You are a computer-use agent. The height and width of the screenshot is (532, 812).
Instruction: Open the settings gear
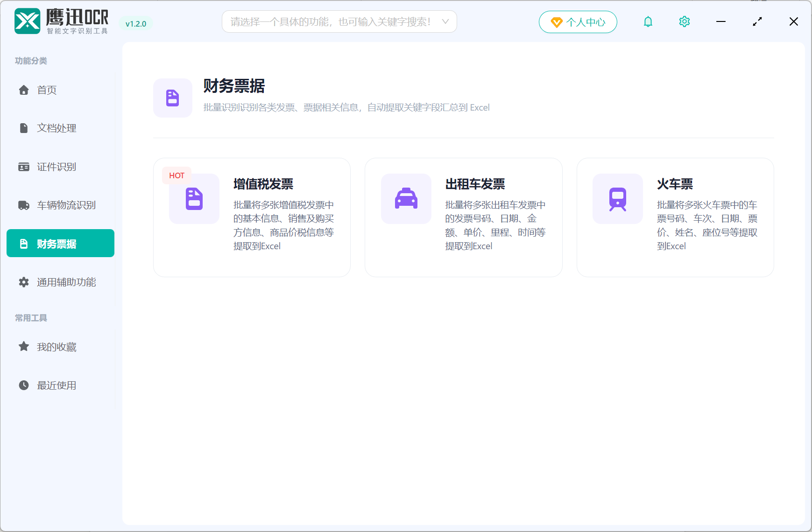coord(684,21)
